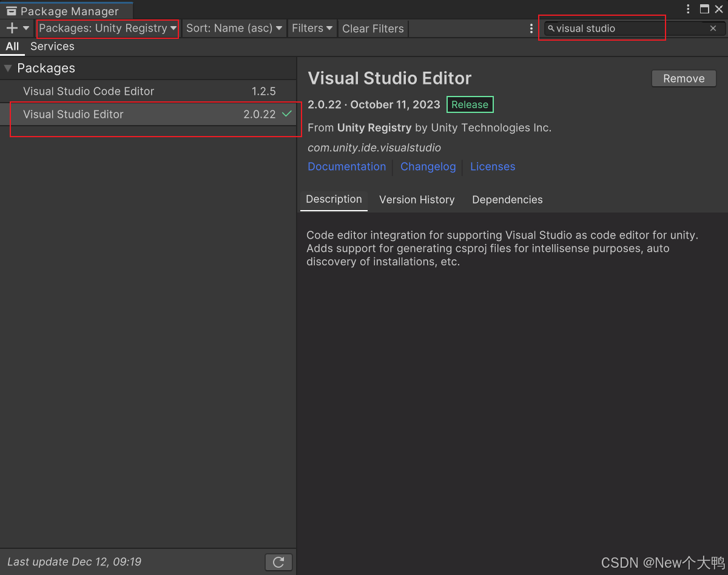The height and width of the screenshot is (575, 728).
Task: Select Visual Studio Editor package row
Action: 148,114
